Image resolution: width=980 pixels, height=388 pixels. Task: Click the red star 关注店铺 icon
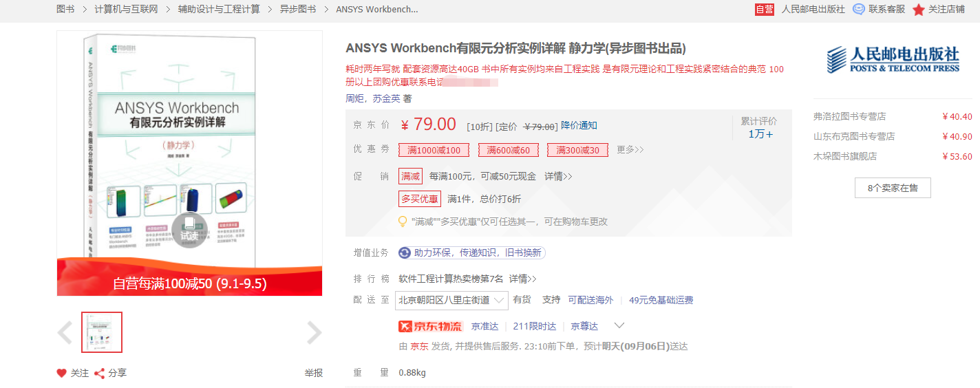click(x=918, y=10)
